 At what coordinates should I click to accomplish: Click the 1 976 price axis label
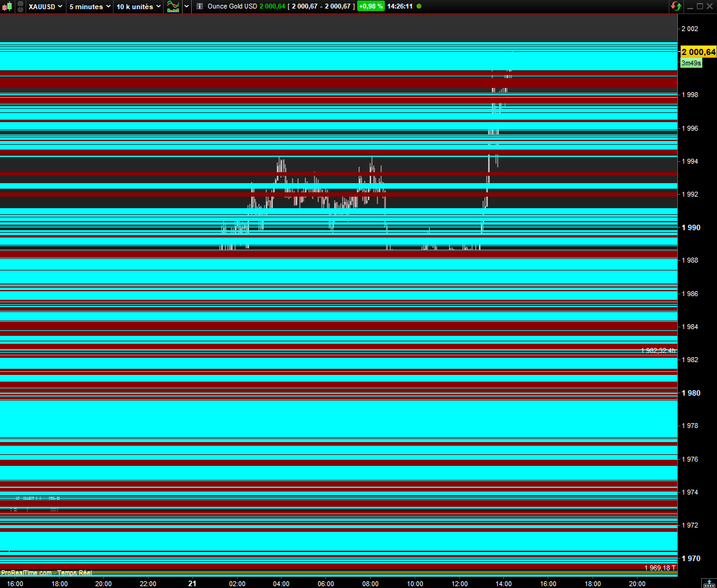690,459
